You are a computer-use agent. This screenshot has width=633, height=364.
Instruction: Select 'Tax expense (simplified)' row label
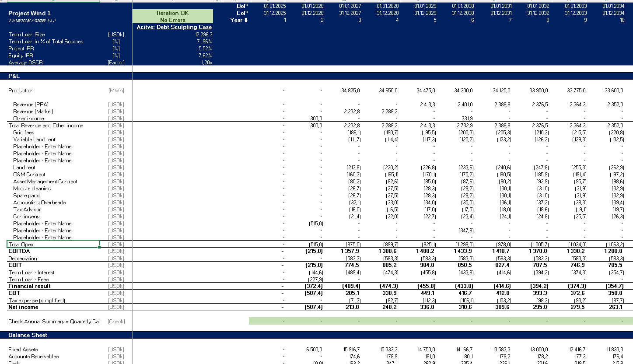pos(37,301)
